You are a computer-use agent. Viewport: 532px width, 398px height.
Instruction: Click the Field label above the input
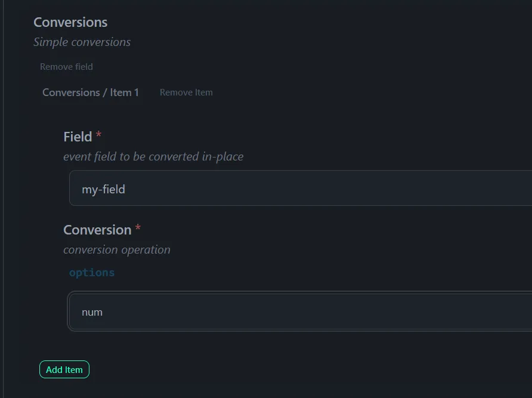pos(78,137)
